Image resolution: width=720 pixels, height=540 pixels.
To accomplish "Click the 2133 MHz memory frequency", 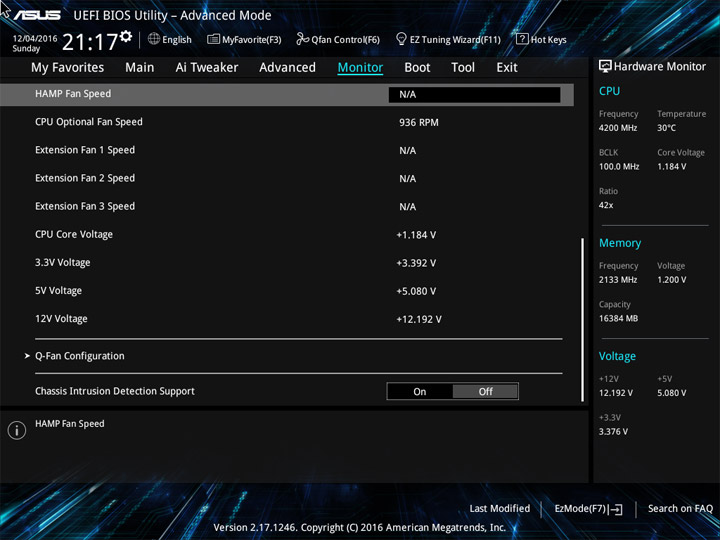I will (x=618, y=280).
